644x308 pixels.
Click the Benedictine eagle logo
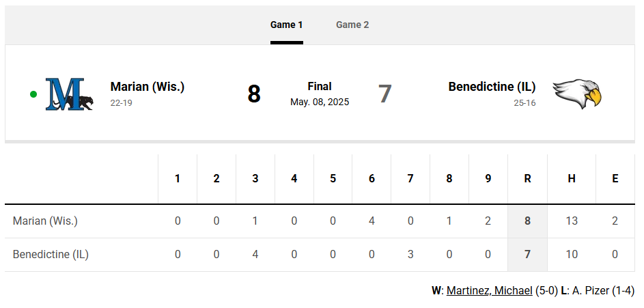click(577, 94)
